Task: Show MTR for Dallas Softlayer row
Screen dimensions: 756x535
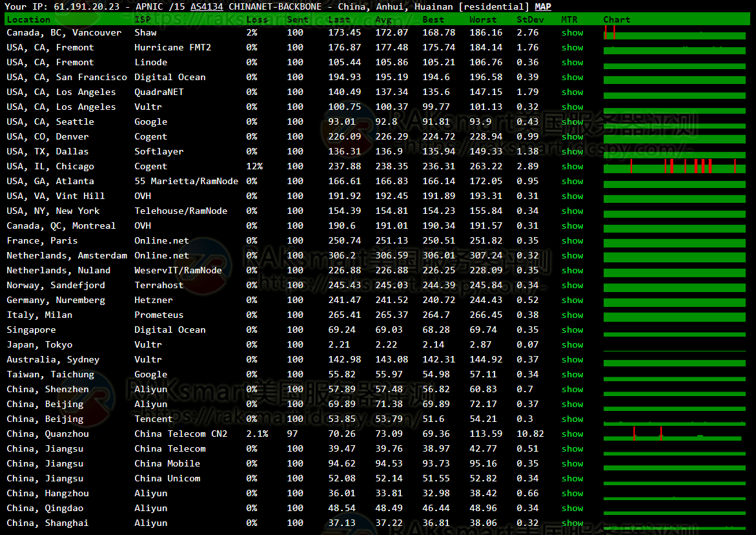Action: (x=572, y=151)
